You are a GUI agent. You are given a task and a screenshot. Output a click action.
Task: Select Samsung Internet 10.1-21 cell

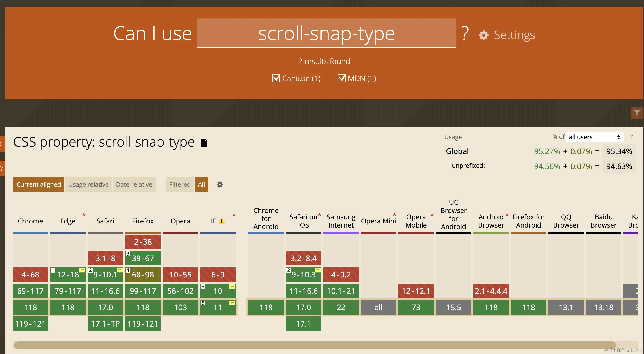(341, 291)
